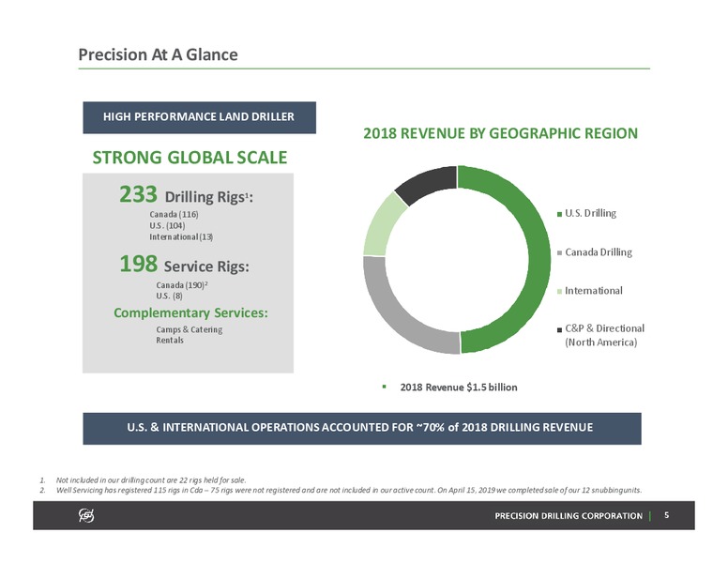
Task: Click "PRECISION DRILLING CORPORATION" footer text
Action: pyautogui.click(x=569, y=516)
